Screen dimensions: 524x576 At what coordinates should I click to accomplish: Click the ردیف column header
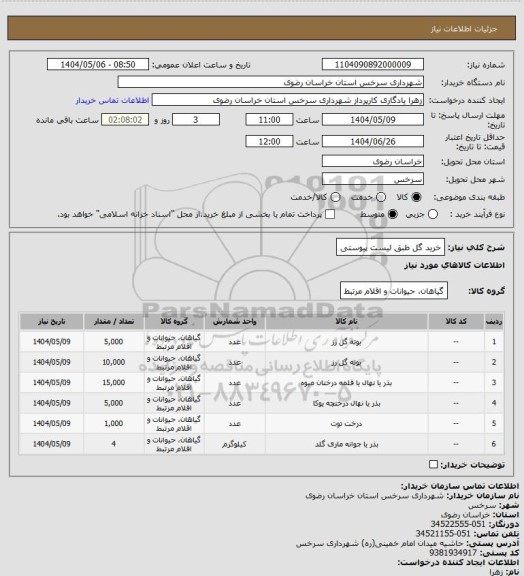coord(494,321)
